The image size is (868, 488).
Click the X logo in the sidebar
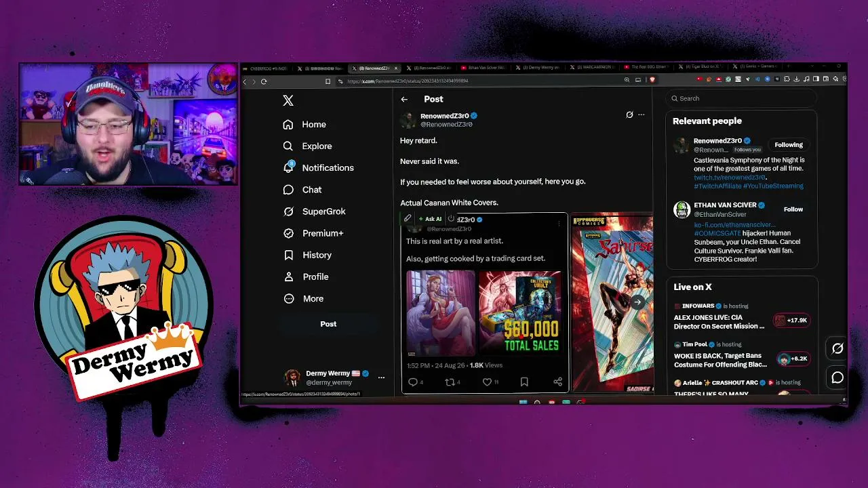(x=288, y=101)
